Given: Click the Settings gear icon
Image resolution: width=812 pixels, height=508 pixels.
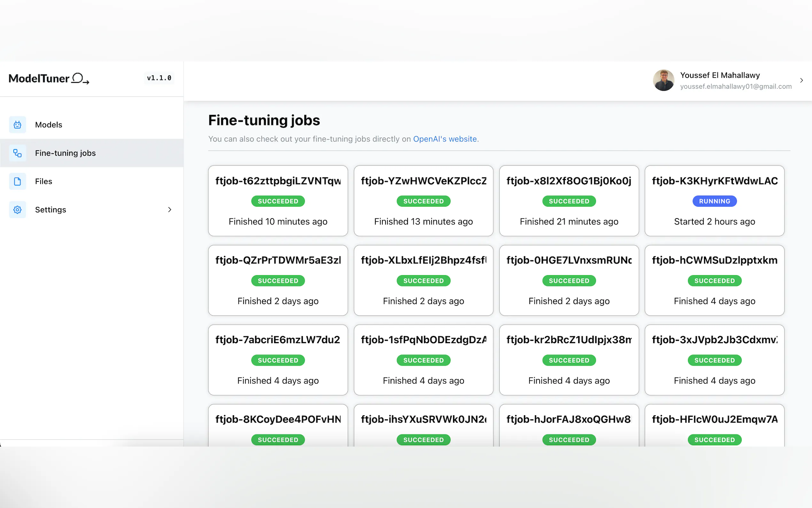Looking at the screenshot, I should 18,210.
